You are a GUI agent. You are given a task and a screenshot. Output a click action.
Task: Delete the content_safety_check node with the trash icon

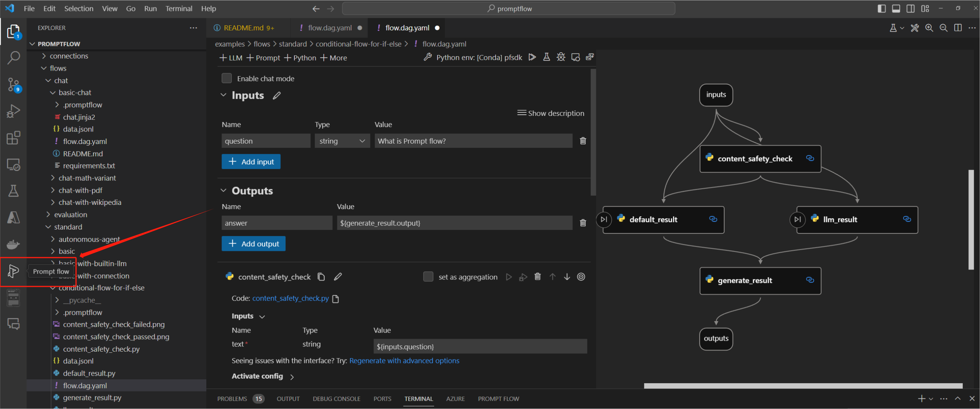coord(538,277)
